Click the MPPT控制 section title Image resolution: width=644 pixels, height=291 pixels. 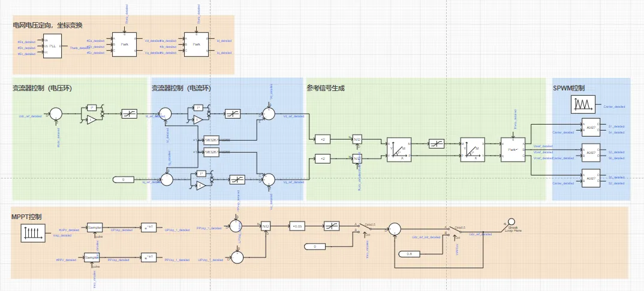tap(27, 217)
